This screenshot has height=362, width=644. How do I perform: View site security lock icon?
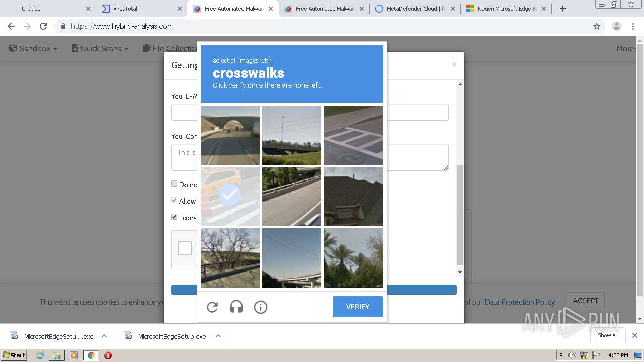pyautogui.click(x=63, y=26)
